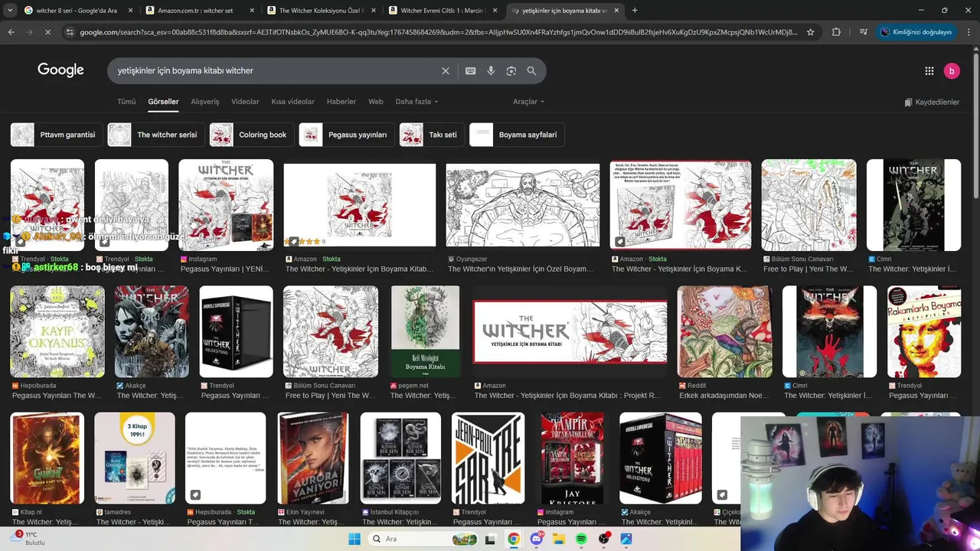The image size is (980, 551).
Task: Open Task View on taskbar
Action: tap(490, 539)
